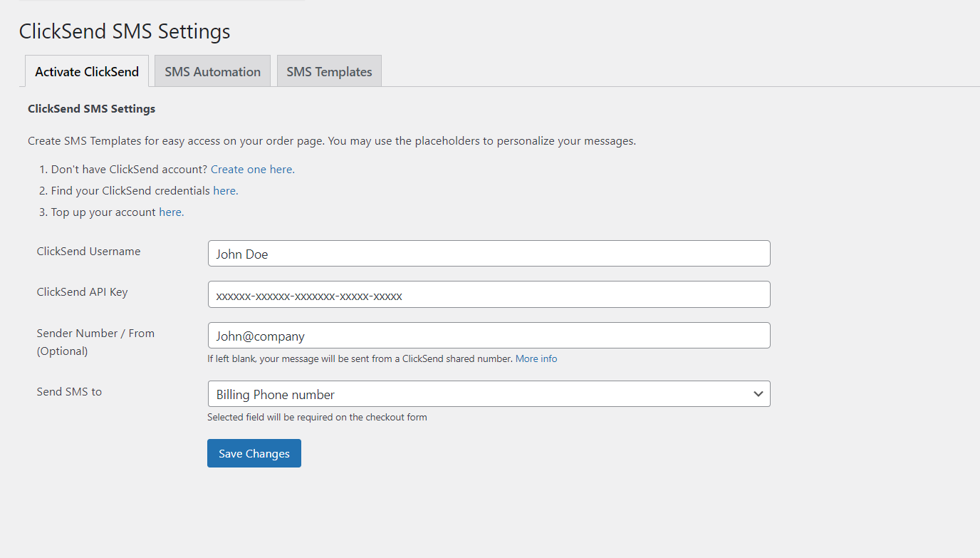Select the 'Selected field will be required' note
This screenshot has height=558, width=980.
(x=317, y=418)
